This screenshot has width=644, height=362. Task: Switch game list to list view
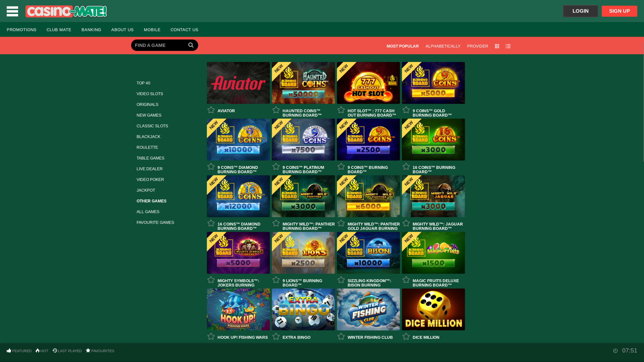tap(508, 46)
